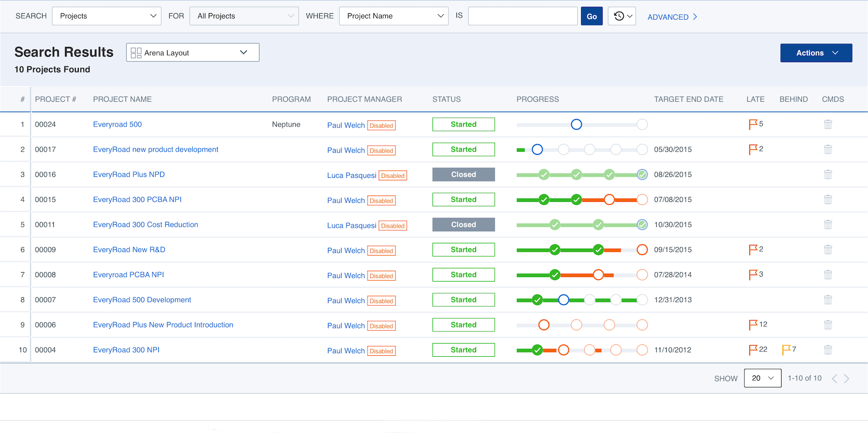This screenshot has height=433, width=868.
Task: Open the Projects search type dropdown
Action: [107, 16]
